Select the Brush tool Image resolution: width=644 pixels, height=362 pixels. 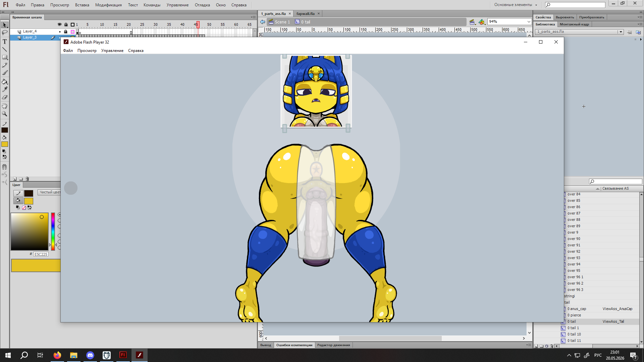(x=5, y=73)
